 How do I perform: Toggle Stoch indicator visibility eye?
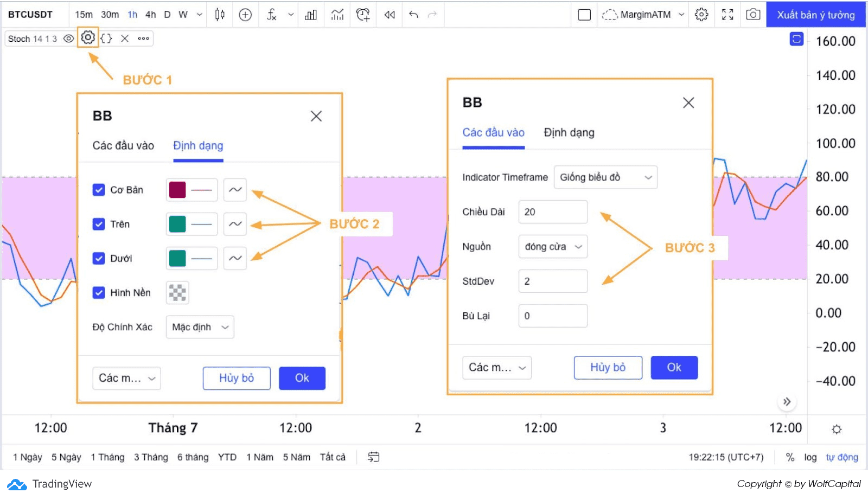click(x=69, y=39)
